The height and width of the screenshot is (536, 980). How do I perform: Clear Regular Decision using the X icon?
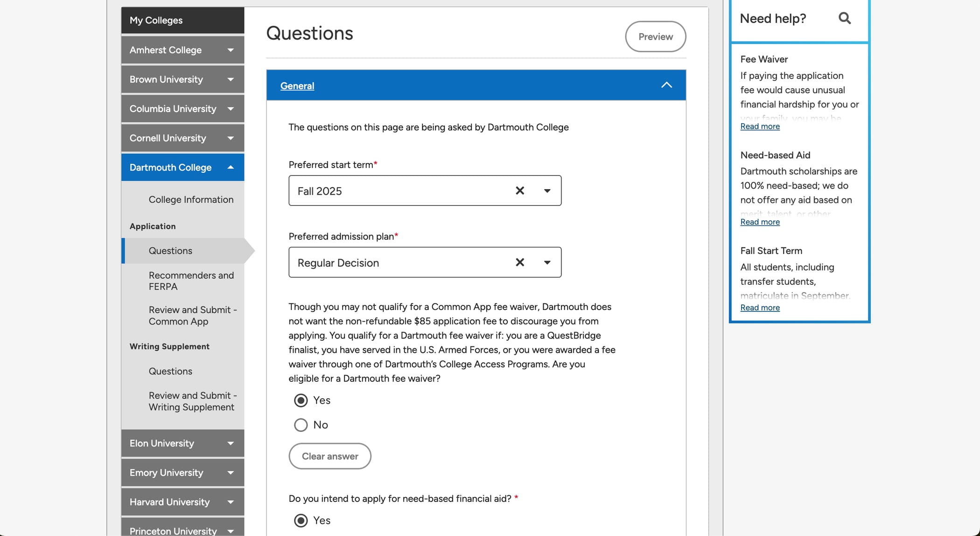[x=520, y=262]
